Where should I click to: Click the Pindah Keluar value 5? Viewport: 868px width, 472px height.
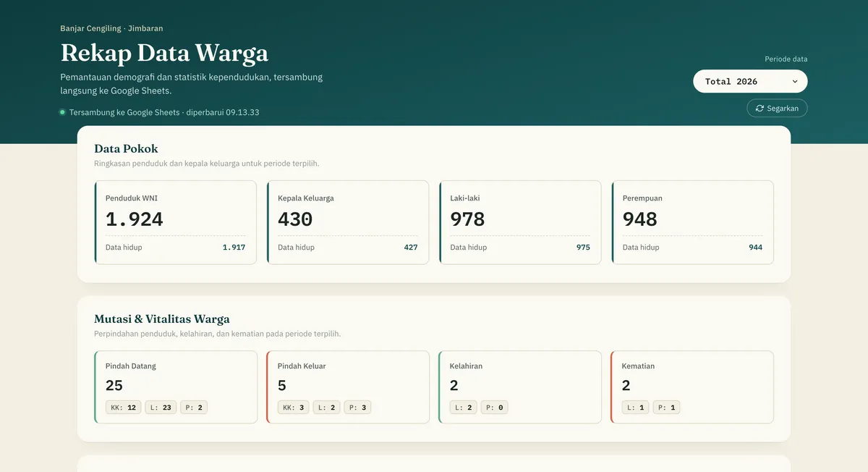(x=282, y=385)
